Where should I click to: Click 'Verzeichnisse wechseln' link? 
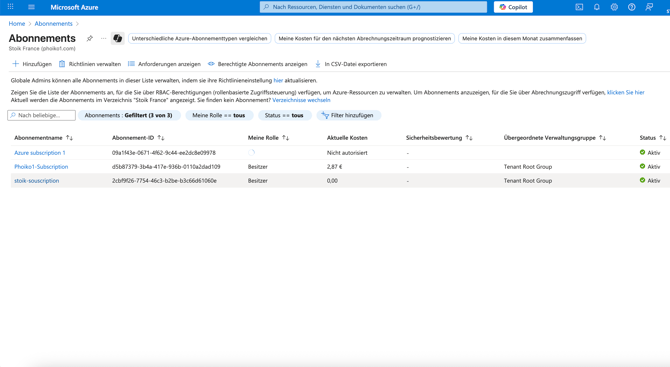(301, 100)
